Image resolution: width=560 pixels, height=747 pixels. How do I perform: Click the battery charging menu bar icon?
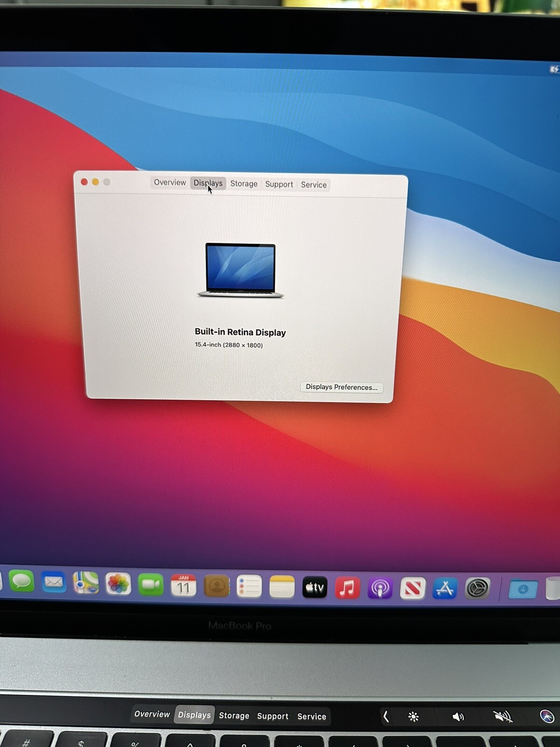[x=554, y=70]
